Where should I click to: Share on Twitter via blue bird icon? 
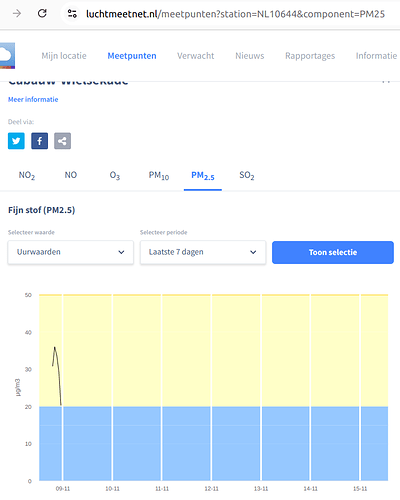(16, 141)
